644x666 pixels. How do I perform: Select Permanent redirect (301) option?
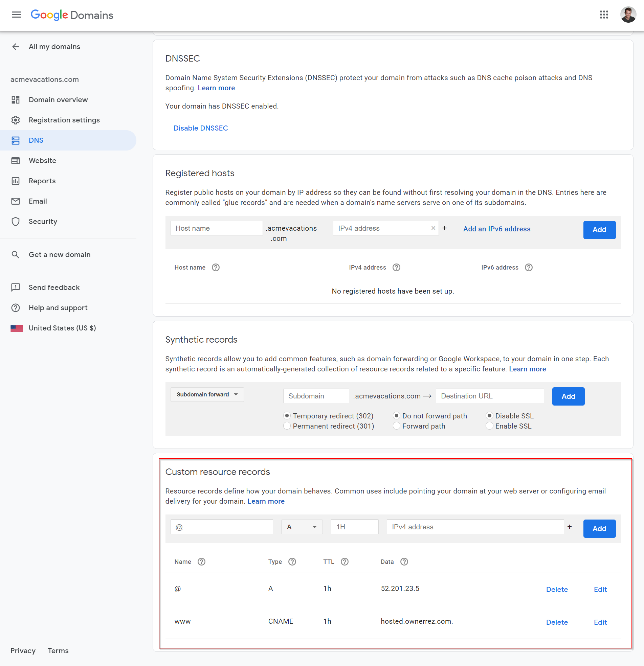click(x=287, y=426)
